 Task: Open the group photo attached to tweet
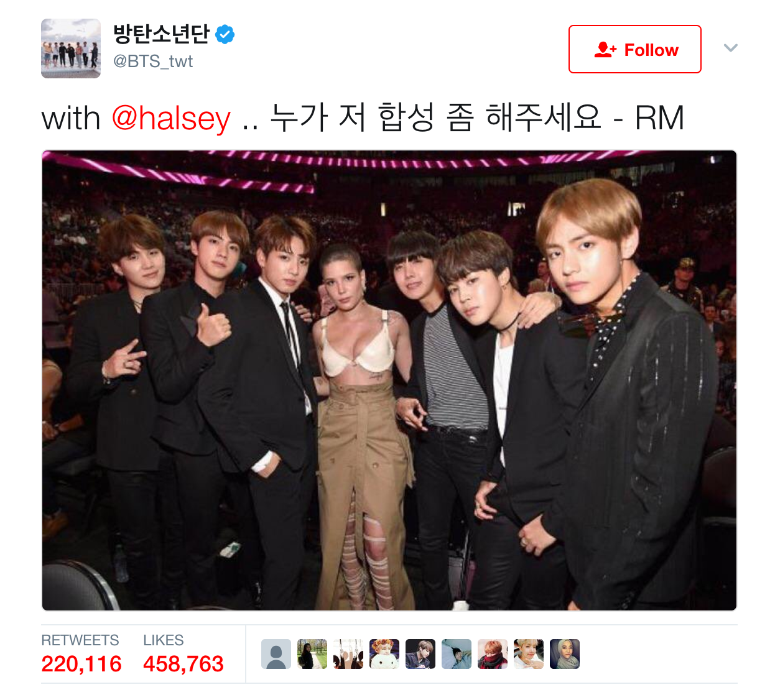[x=389, y=380]
